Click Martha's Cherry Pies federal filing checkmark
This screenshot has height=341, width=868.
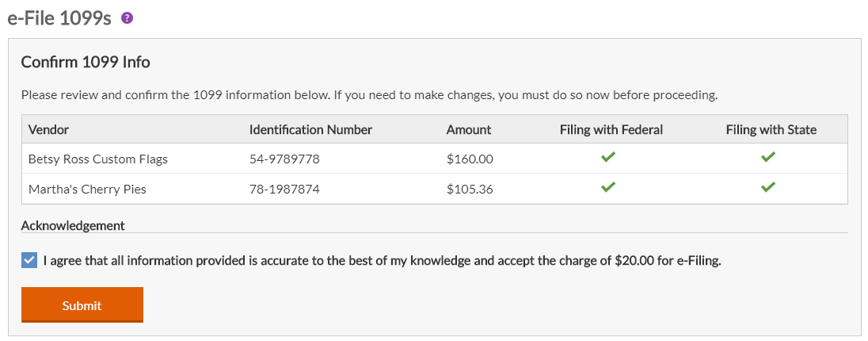(x=608, y=187)
